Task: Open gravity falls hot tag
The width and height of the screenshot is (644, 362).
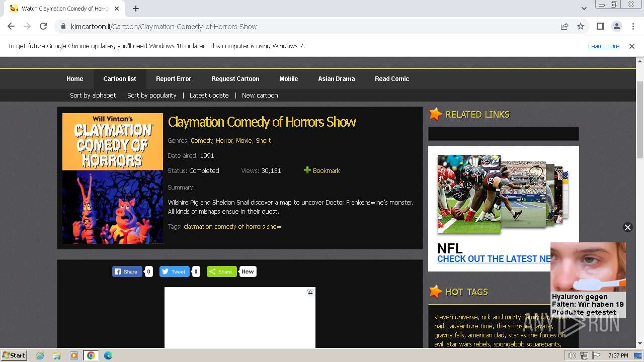Action: 449,335
